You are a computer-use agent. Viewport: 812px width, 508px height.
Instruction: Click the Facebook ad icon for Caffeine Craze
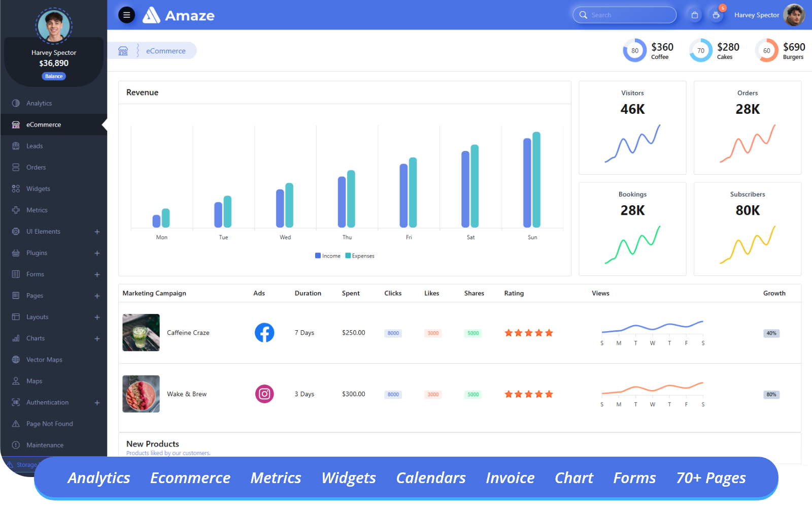[264, 333]
